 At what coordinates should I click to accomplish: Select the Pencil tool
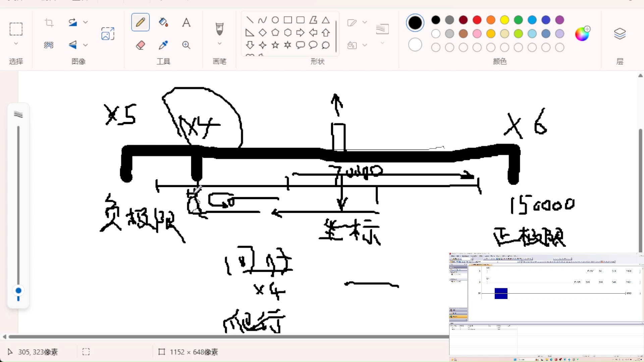[x=140, y=22]
